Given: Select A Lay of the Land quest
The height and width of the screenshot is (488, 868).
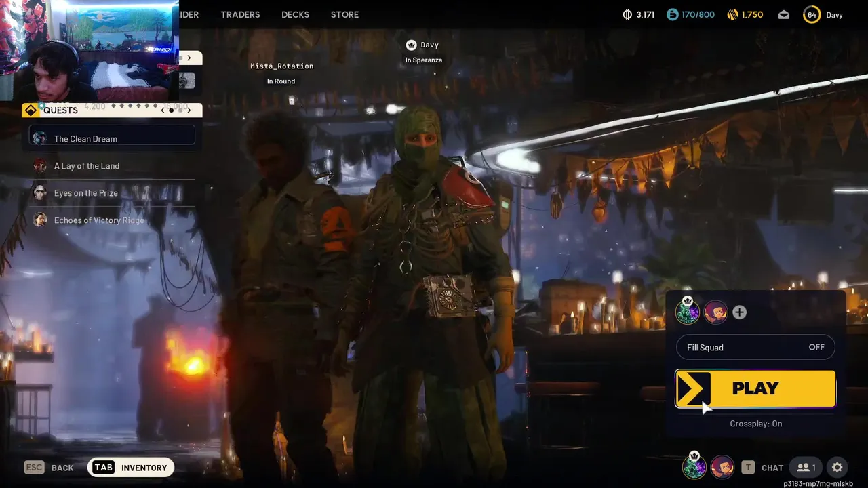Looking at the screenshot, I should (x=112, y=166).
